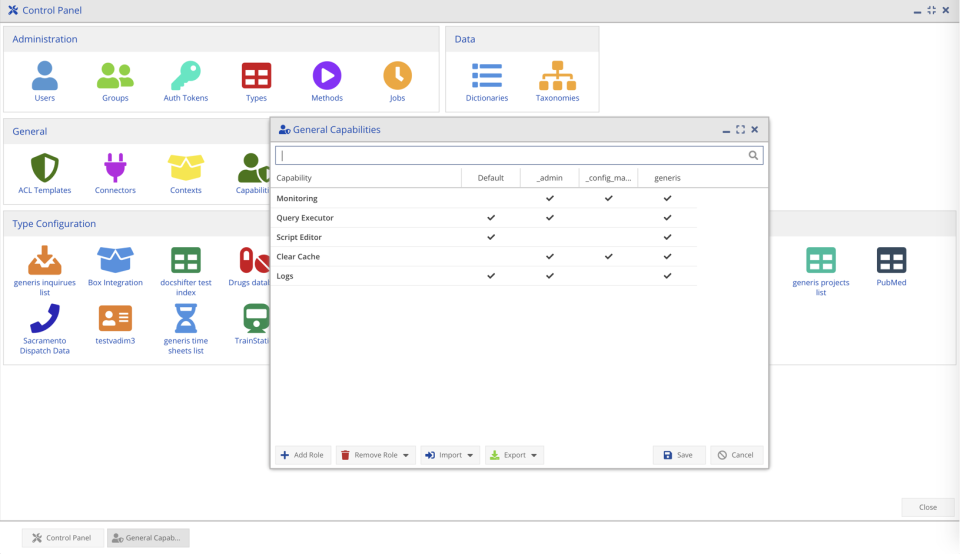Viewport: 960px width, 554px height.
Task: Close the Control Panel using Close button
Action: 928,507
